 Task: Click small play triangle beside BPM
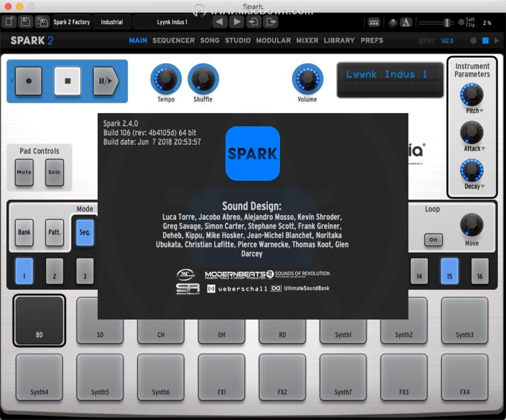(497, 41)
